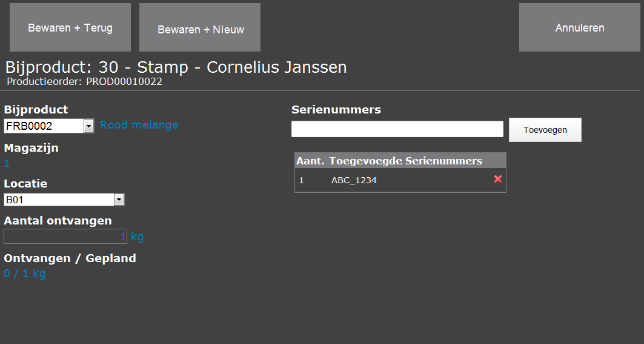
Task: Select the B01 location combo box
Action: [x=59, y=200]
